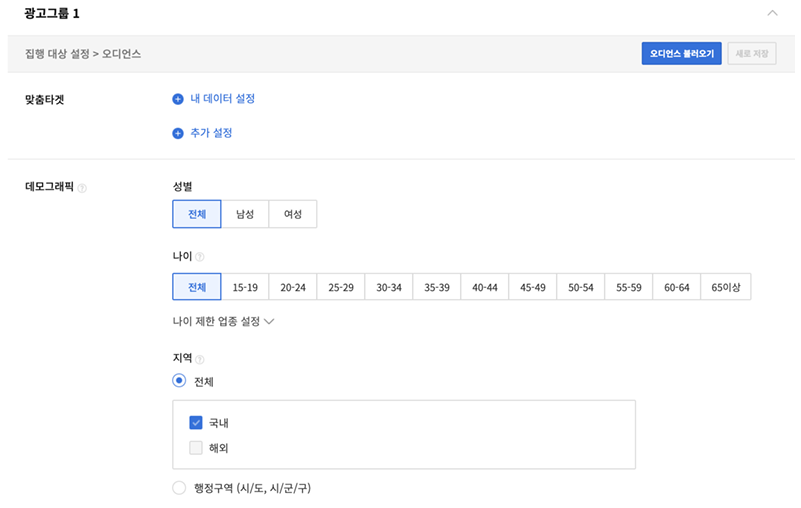Select 전체 under 성별

pyautogui.click(x=197, y=214)
